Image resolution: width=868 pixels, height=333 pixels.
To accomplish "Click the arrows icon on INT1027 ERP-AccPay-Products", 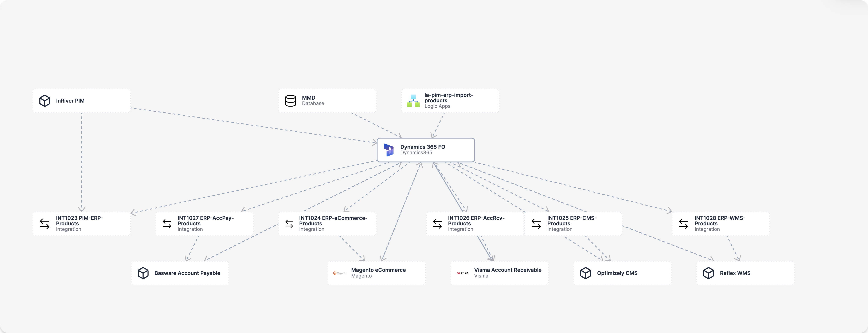I will [x=167, y=223].
